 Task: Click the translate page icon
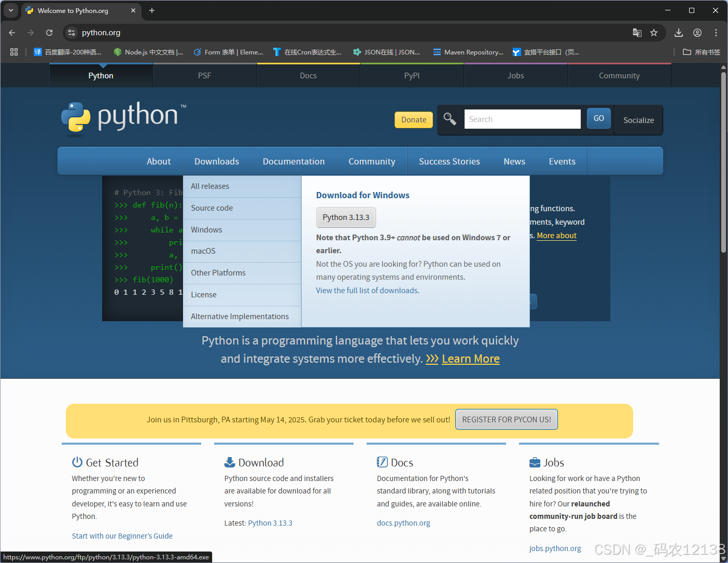click(x=637, y=33)
